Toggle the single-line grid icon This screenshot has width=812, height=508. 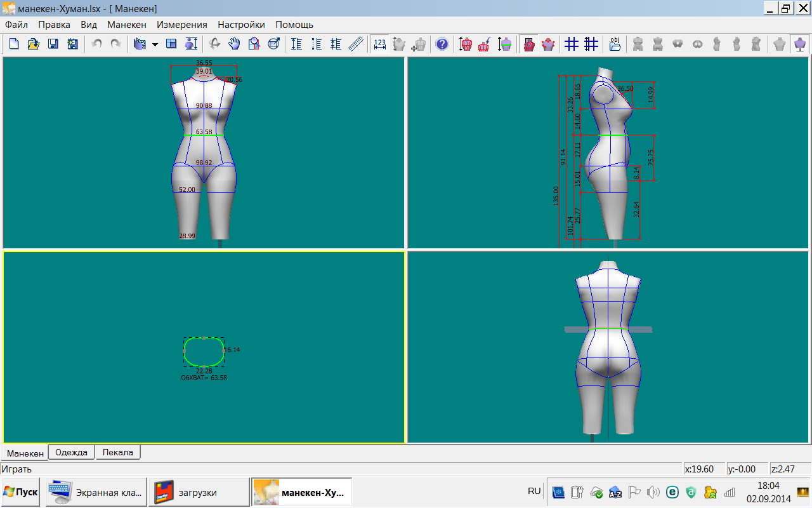pyautogui.click(x=572, y=44)
